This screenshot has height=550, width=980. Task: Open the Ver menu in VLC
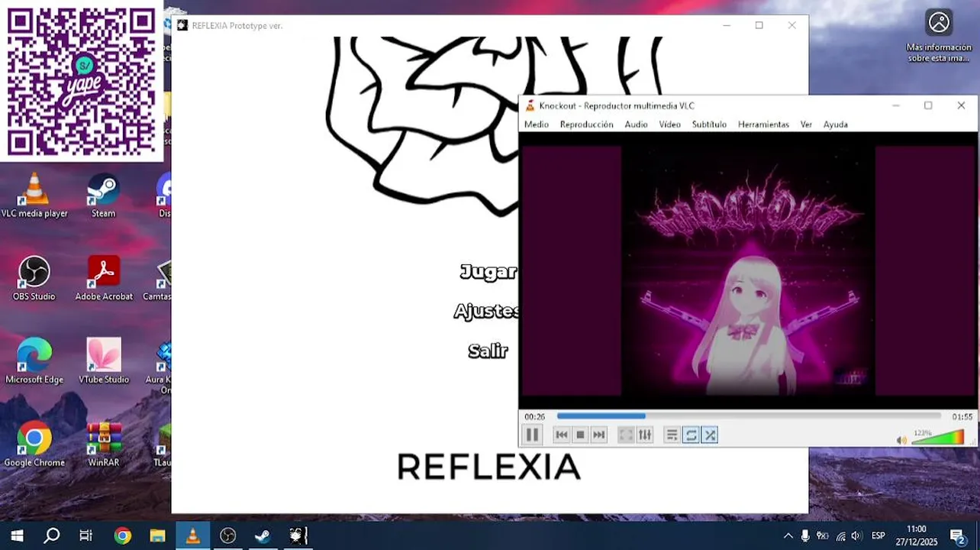(x=806, y=125)
